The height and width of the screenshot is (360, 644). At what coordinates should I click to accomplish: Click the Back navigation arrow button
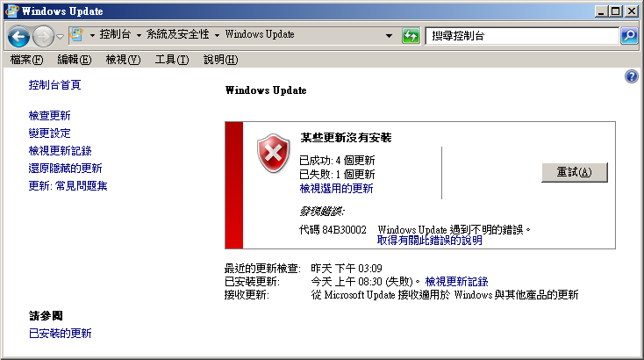click(18, 37)
